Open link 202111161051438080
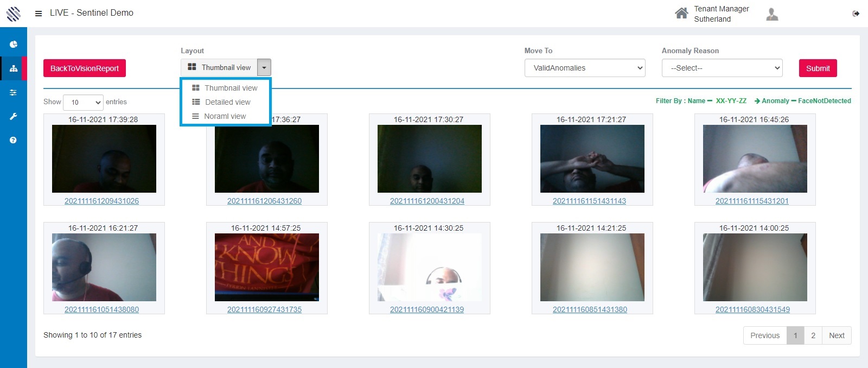 101,309
